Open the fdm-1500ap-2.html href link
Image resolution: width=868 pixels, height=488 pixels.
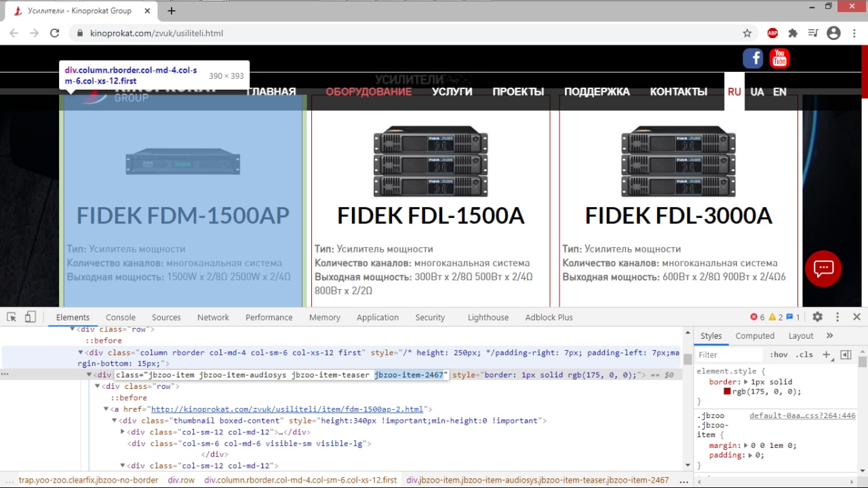pos(287,409)
